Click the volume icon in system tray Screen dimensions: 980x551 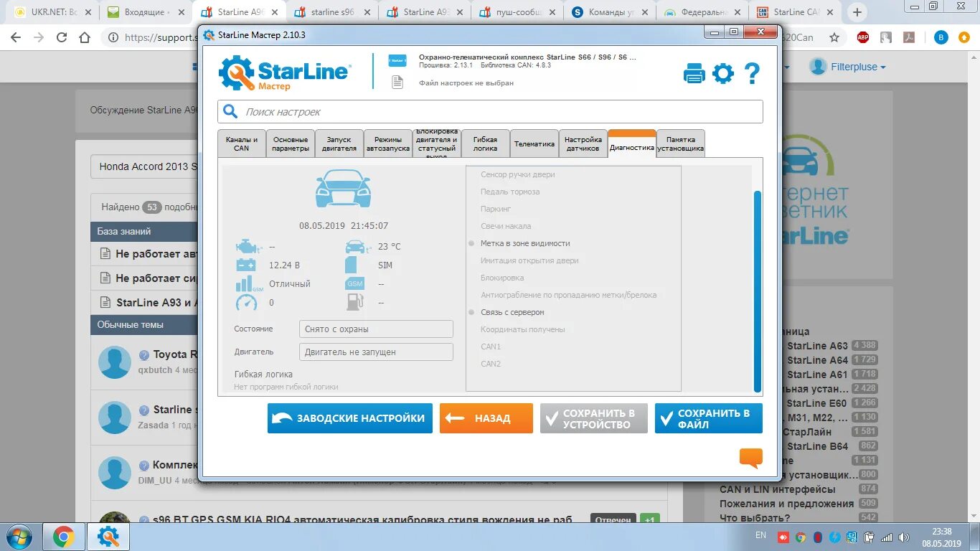(905, 537)
